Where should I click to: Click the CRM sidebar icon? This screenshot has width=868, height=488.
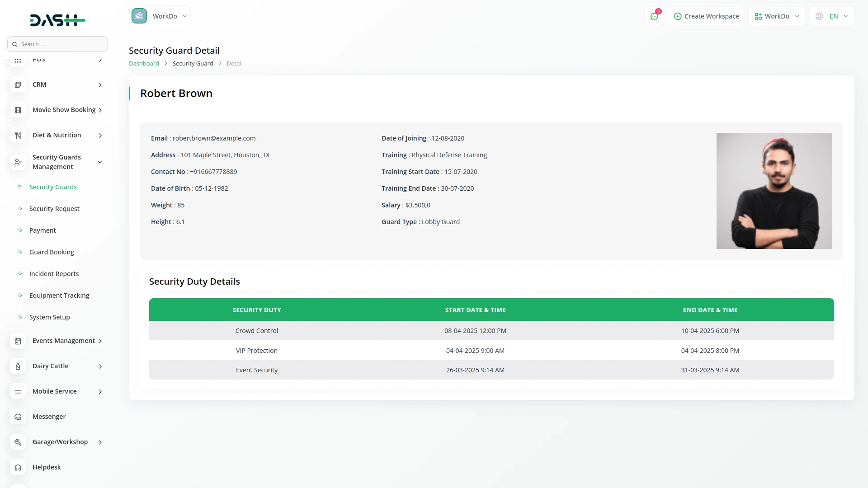18,85
